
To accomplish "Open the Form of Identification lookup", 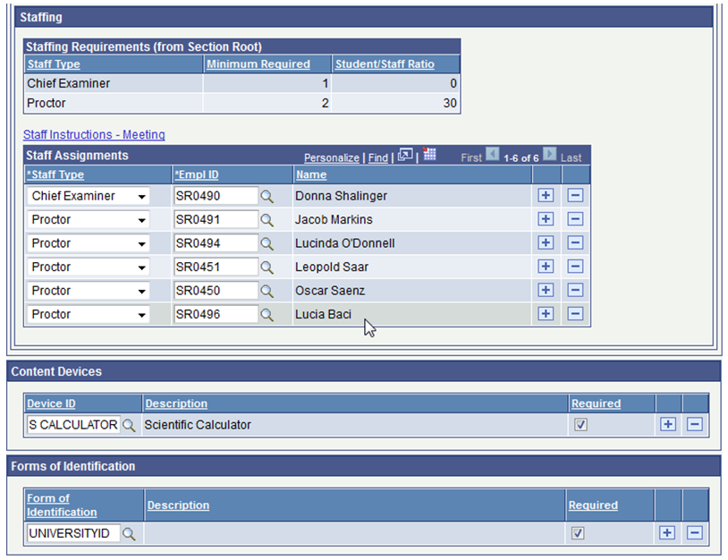I will (126, 533).
